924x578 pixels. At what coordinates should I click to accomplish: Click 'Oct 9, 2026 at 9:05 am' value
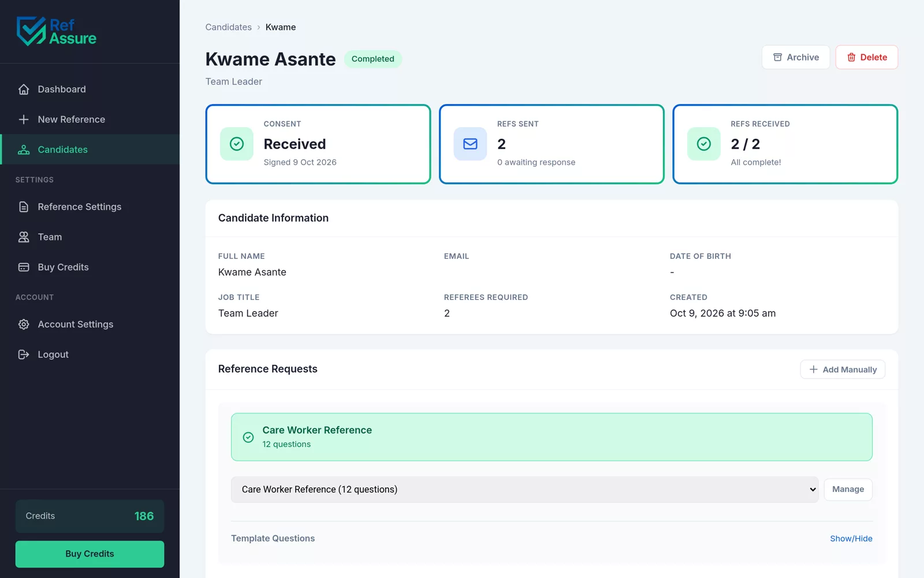click(x=722, y=313)
